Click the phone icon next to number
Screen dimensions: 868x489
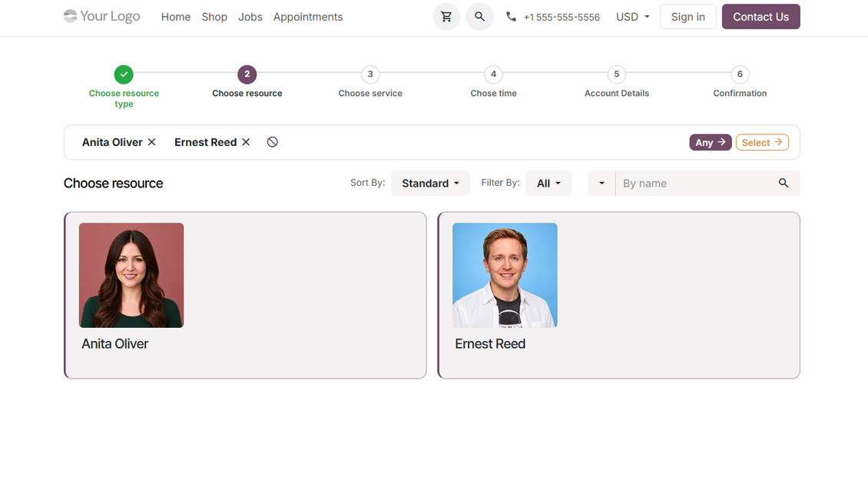tap(511, 17)
